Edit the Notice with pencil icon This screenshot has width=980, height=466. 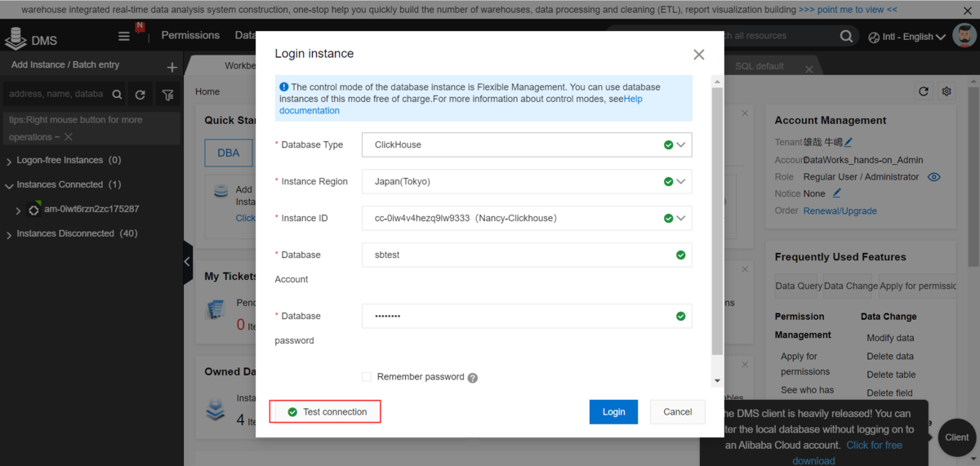836,193
